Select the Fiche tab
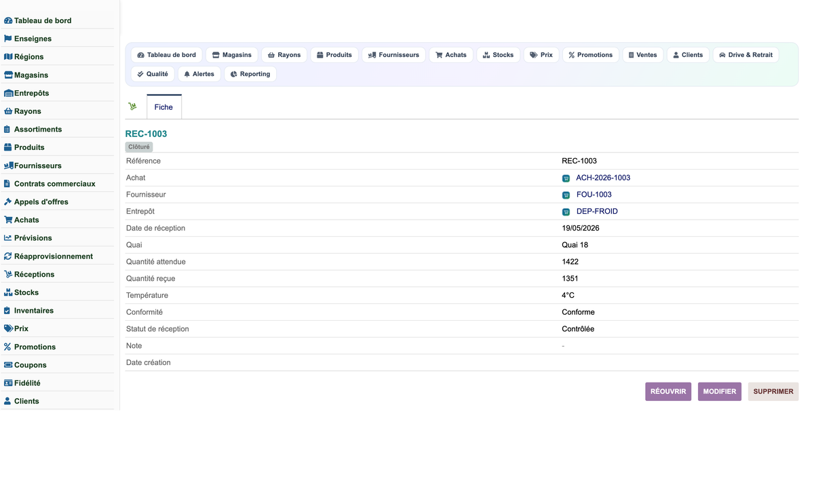 (x=163, y=107)
